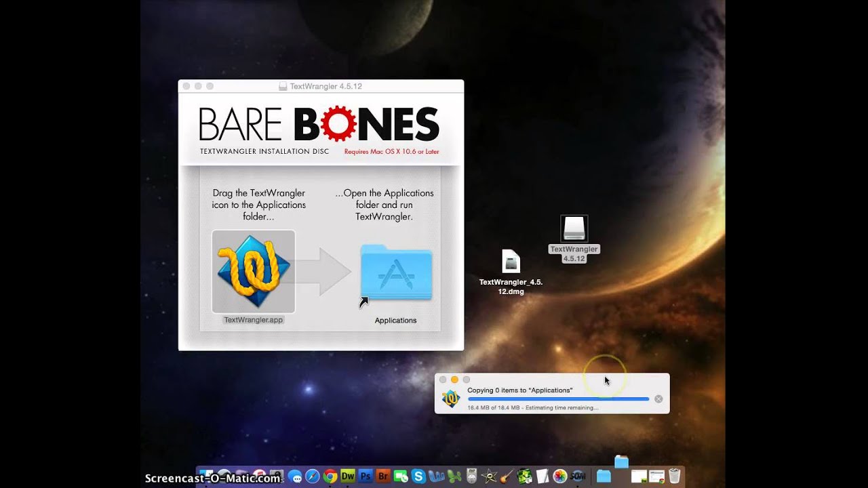Open Photoshop from the Dock
Image resolution: width=868 pixels, height=488 pixels.
[x=366, y=476]
